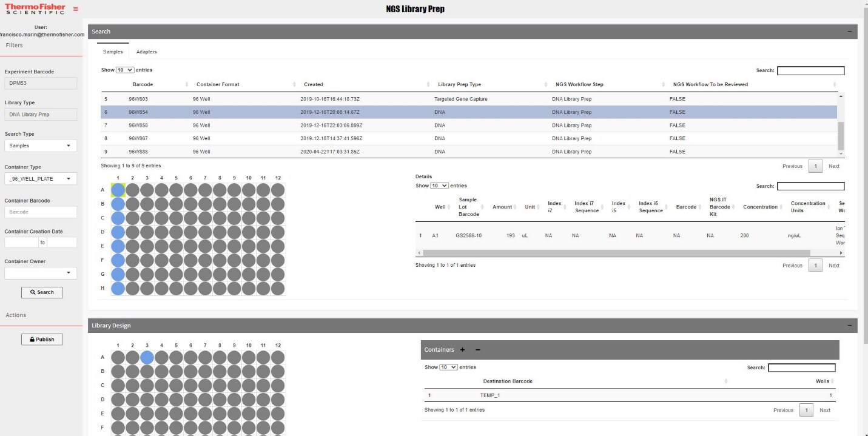The width and height of the screenshot is (868, 436).
Task: Click the Container Barcode input field
Action: coord(41,212)
